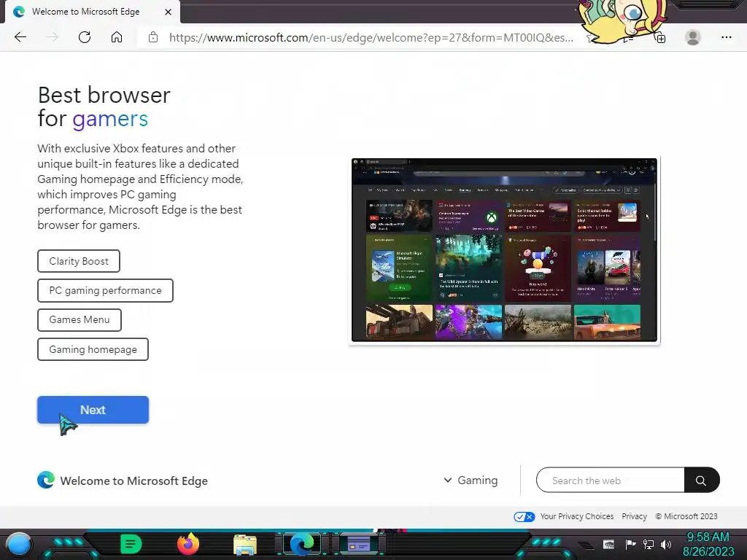Launch Firefox from the taskbar
Screen dimensions: 747x560
187,544
